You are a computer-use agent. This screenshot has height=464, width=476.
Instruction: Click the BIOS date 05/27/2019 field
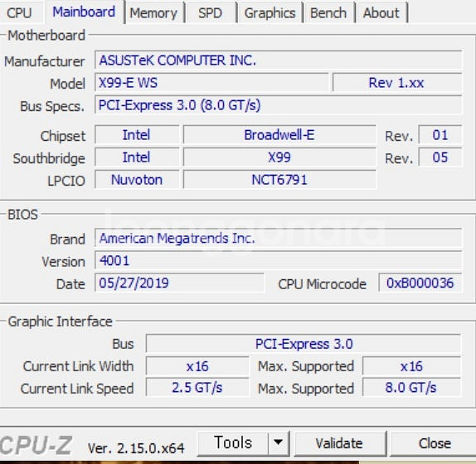179,283
